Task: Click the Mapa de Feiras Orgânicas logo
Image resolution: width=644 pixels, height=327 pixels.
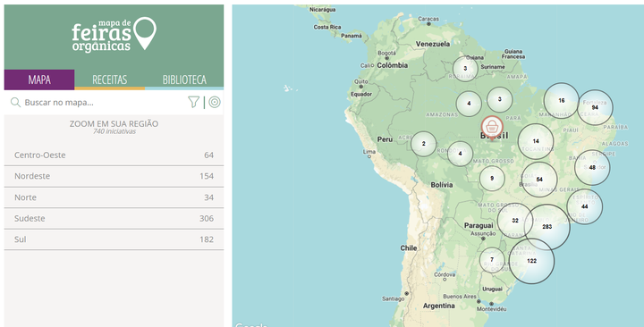Action: coord(114,35)
